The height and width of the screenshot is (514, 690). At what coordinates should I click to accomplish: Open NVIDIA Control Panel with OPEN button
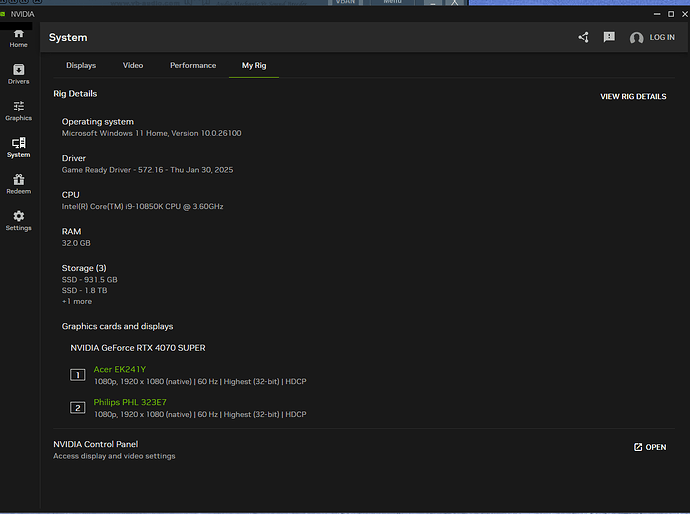[x=649, y=447]
